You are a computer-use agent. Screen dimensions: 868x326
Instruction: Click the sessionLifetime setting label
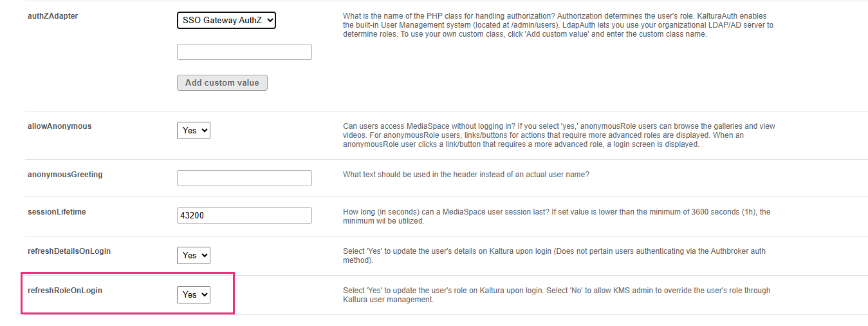[59, 212]
